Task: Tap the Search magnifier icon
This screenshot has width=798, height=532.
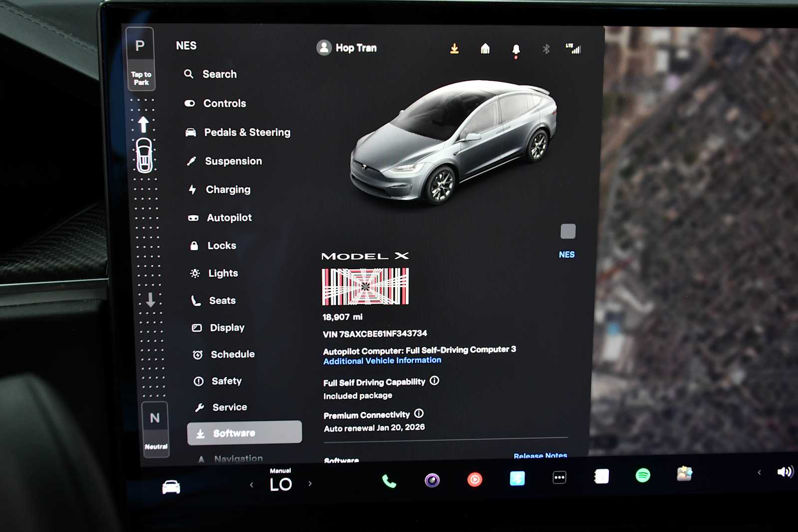Action: pos(189,74)
